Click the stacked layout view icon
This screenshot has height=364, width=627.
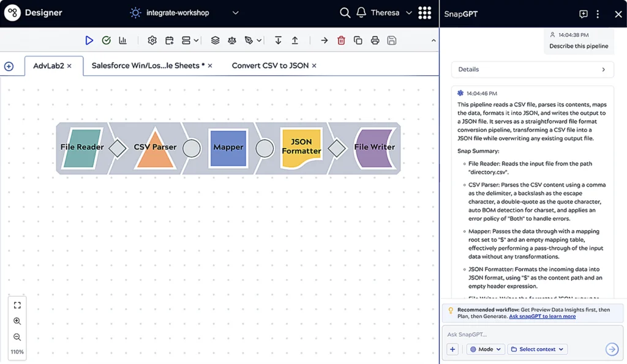coord(186,40)
